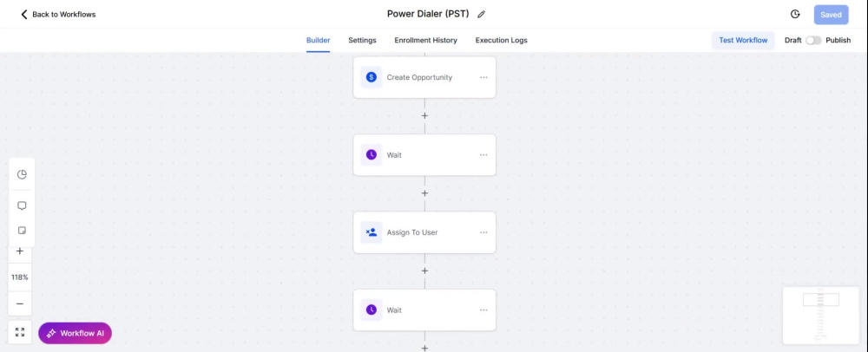Open the Enrollment History tab
The width and height of the screenshot is (868, 352).
(x=425, y=41)
